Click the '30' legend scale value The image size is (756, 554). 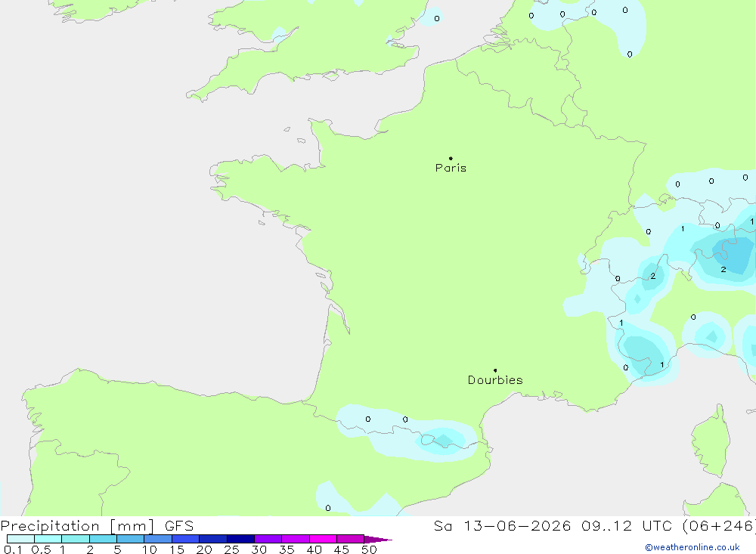pos(259,549)
